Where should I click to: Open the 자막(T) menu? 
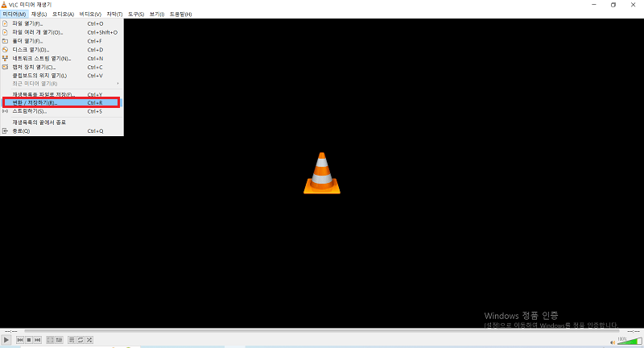coord(114,14)
